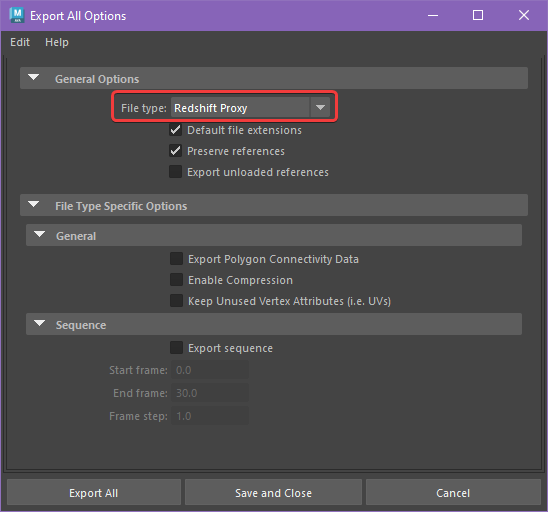The width and height of the screenshot is (548, 512).
Task: Enable Export unloaded references
Action: pos(175,172)
